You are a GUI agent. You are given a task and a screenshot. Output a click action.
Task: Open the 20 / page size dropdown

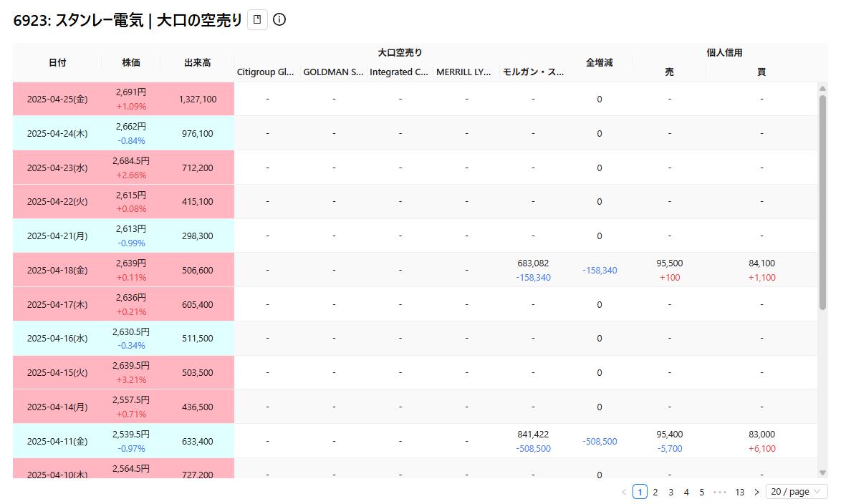796,492
